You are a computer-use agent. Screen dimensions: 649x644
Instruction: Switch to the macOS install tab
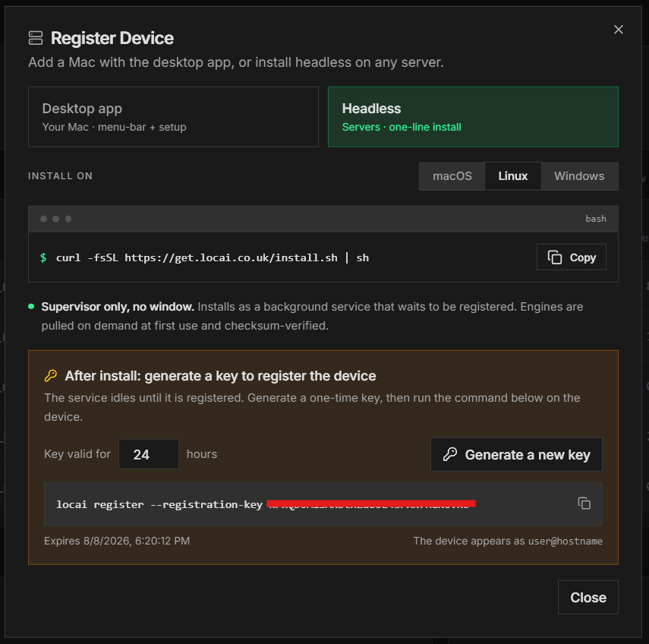click(452, 176)
